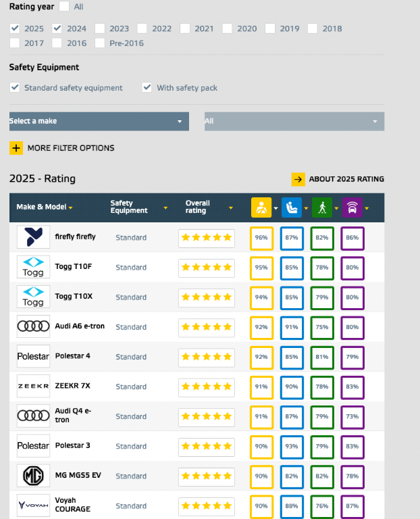Check the Pre-2016 rating year
Screen dimensions: 420x519
tap(99, 43)
